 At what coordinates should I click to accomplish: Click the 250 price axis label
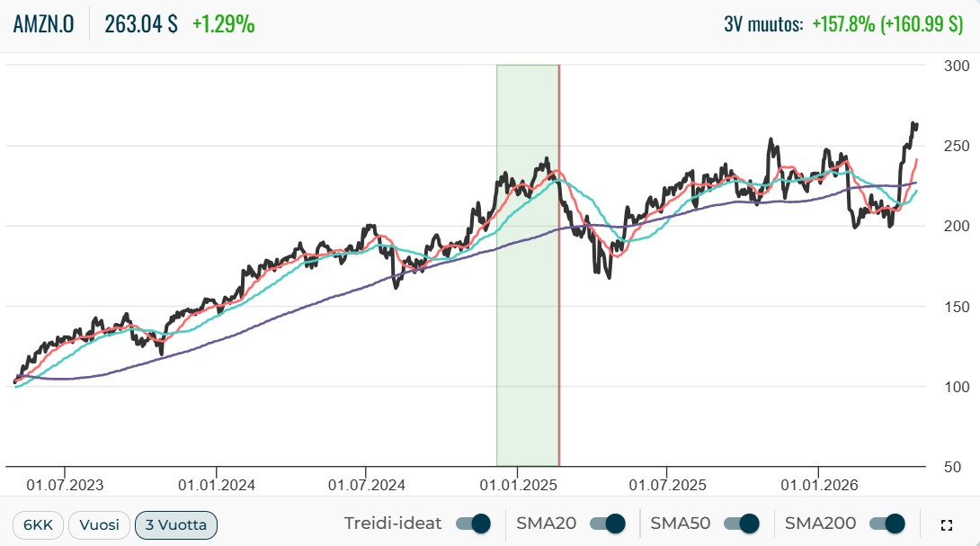[957, 146]
